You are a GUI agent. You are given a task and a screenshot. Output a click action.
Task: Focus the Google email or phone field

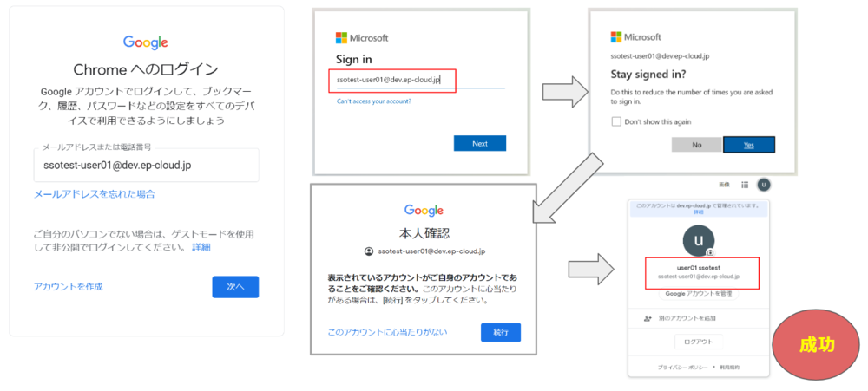click(x=146, y=166)
